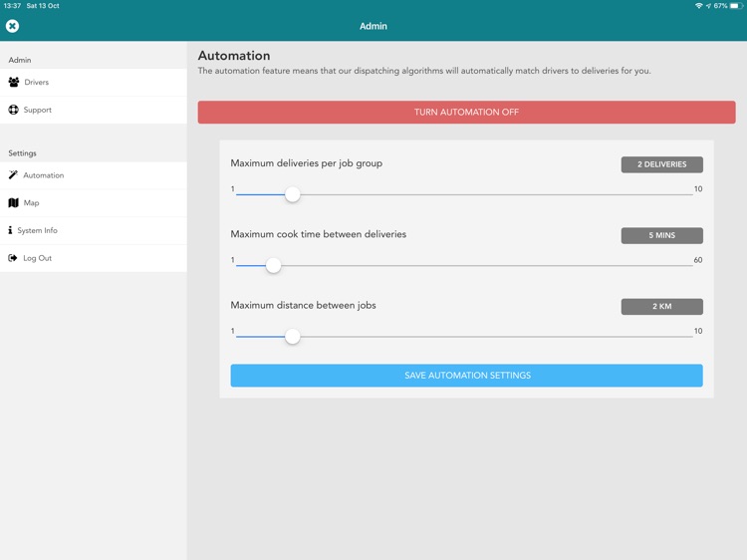Open the Drivers menu item

pos(94,83)
